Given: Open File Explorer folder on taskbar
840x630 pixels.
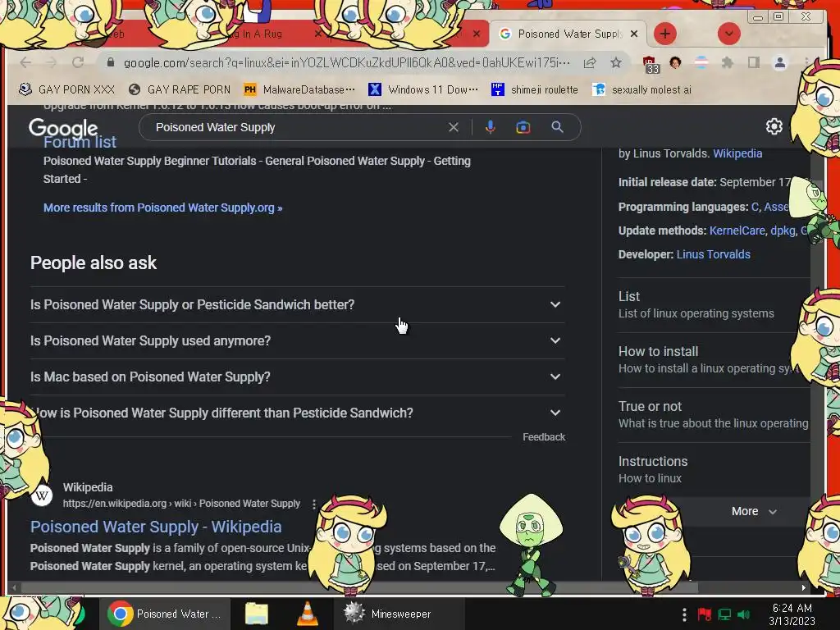Looking at the screenshot, I should pyautogui.click(x=257, y=614).
